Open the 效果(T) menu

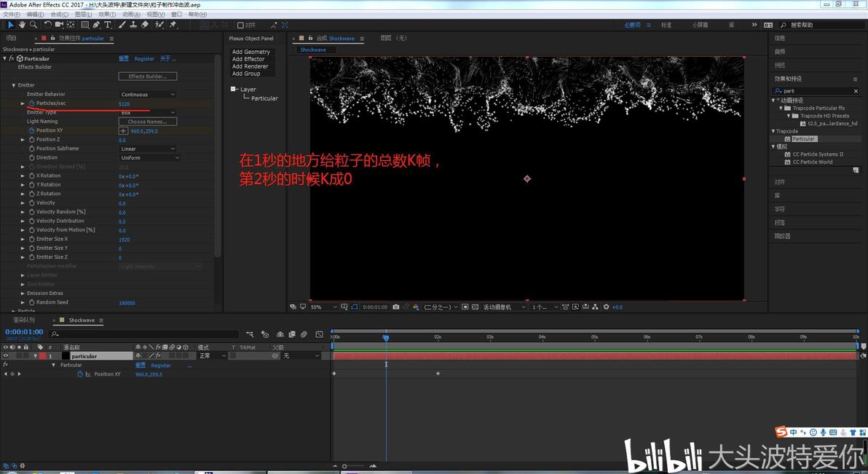(x=107, y=15)
